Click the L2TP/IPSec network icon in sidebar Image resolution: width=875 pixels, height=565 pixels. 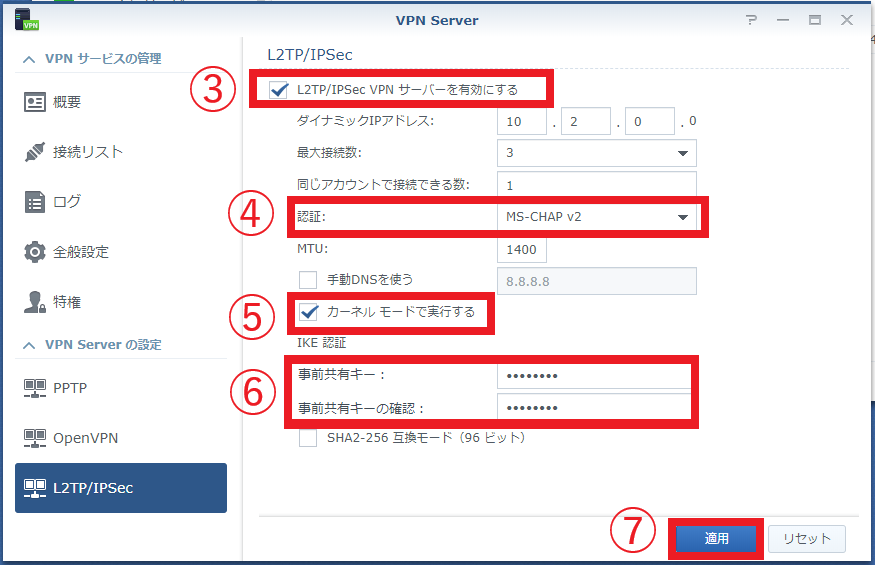point(35,488)
